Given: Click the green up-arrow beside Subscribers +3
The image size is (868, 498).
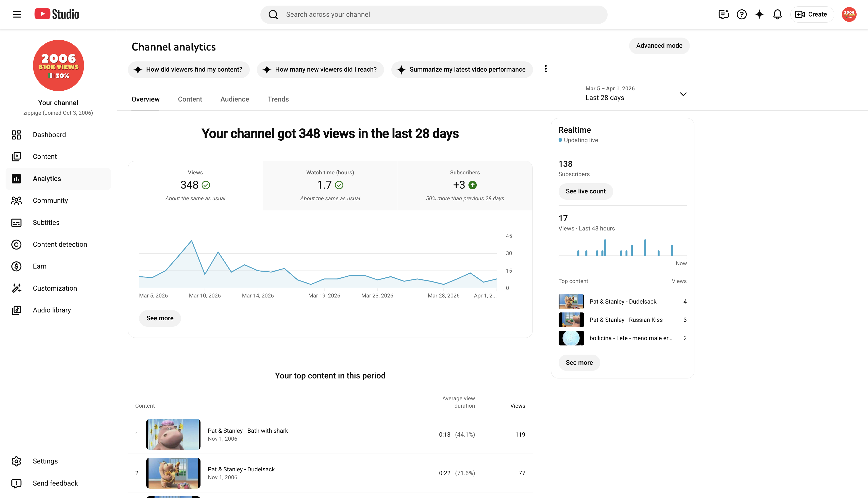Looking at the screenshot, I should click(x=472, y=185).
